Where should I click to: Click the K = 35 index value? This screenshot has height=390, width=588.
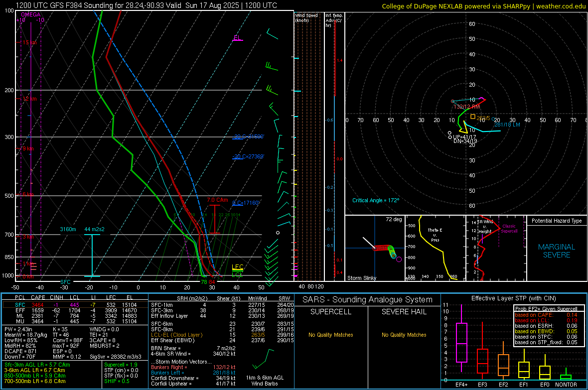click(x=60, y=329)
